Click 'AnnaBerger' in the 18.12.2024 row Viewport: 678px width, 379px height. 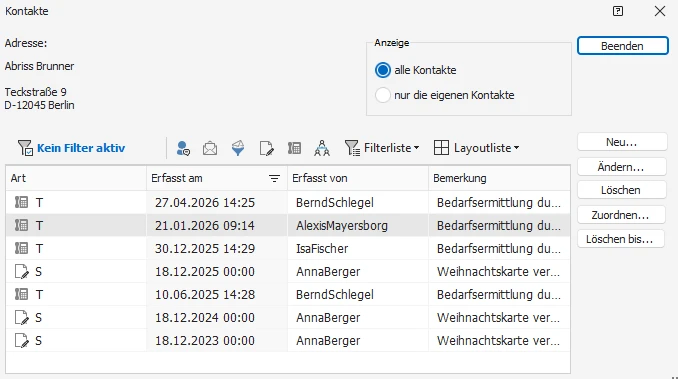point(328,318)
